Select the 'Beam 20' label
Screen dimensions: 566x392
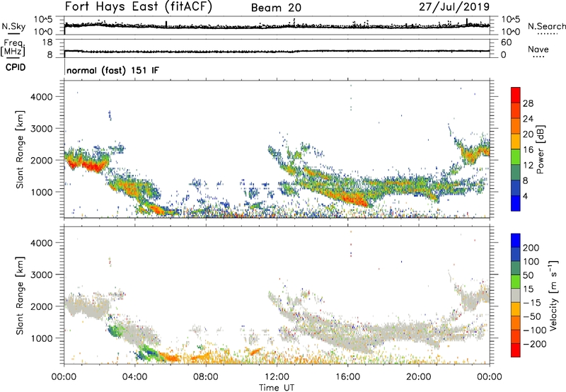pyautogui.click(x=276, y=8)
